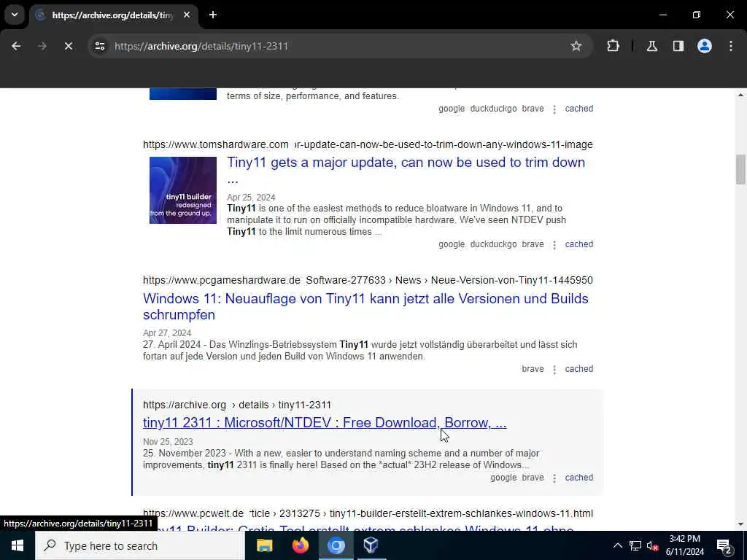Screen dimensions: 747x560
Task: Open the network status tray icon
Action: click(635, 545)
